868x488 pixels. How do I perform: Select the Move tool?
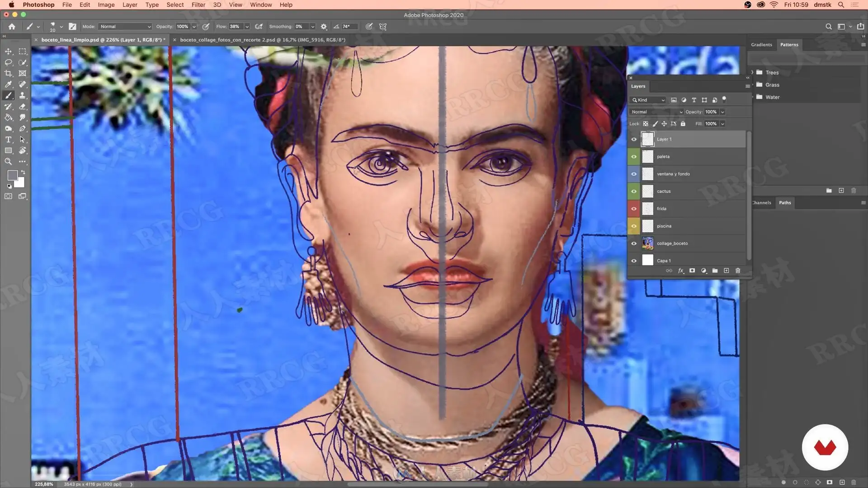(8, 52)
